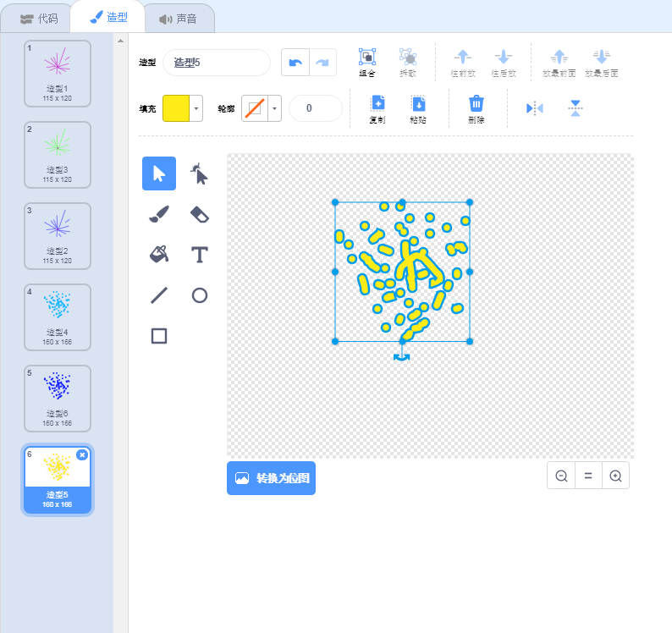
Task: Select the Eraser tool
Action: [x=200, y=214]
